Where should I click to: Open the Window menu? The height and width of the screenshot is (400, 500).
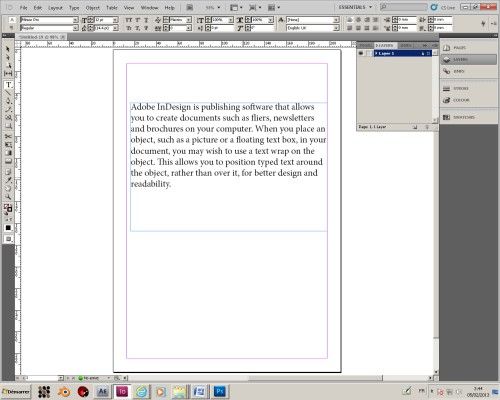point(150,7)
